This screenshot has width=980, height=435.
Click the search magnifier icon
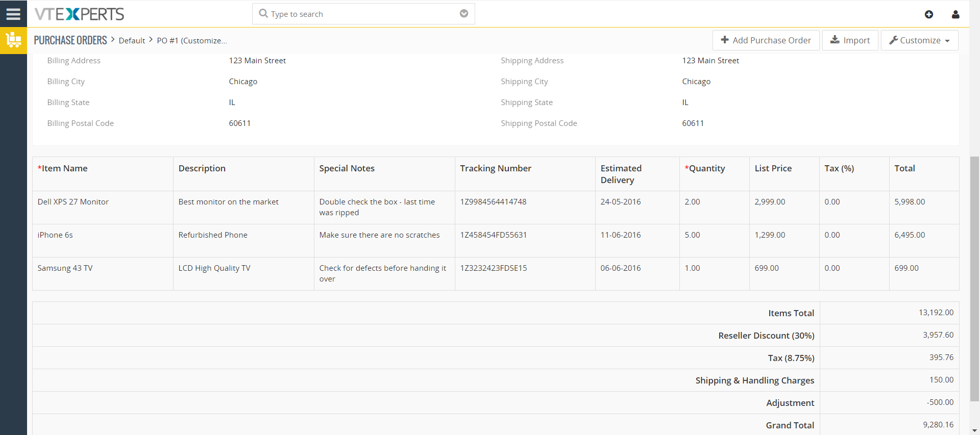click(x=263, y=13)
